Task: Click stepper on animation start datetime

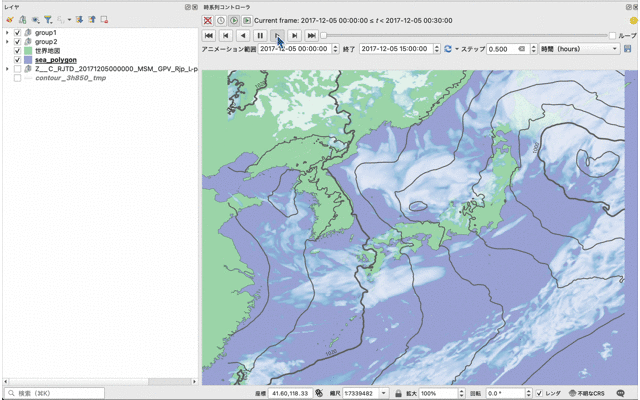Action: point(336,49)
